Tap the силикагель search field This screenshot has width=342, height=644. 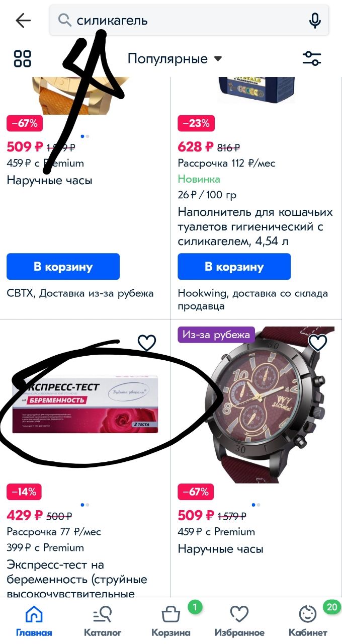[189, 21]
